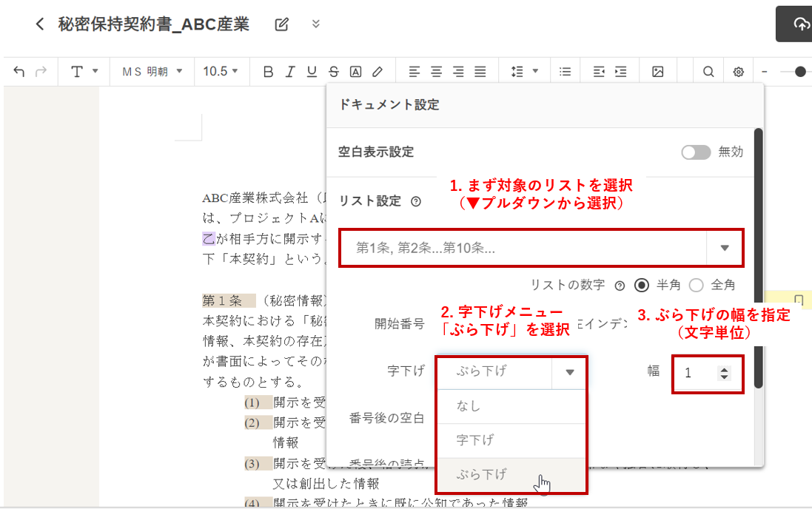Viewport: 812px width, 509px height.
Task: Choose ぶら下げ from the dropdown list
Action: 482,475
